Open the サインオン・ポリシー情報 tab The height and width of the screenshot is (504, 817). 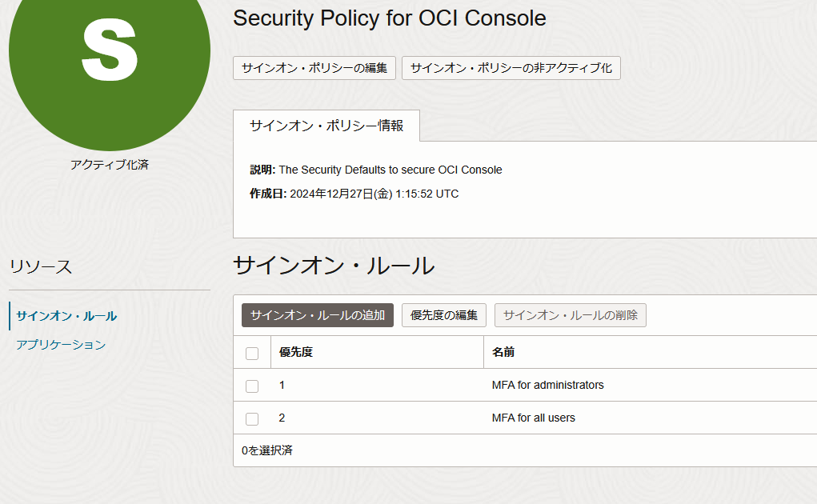[326, 126]
